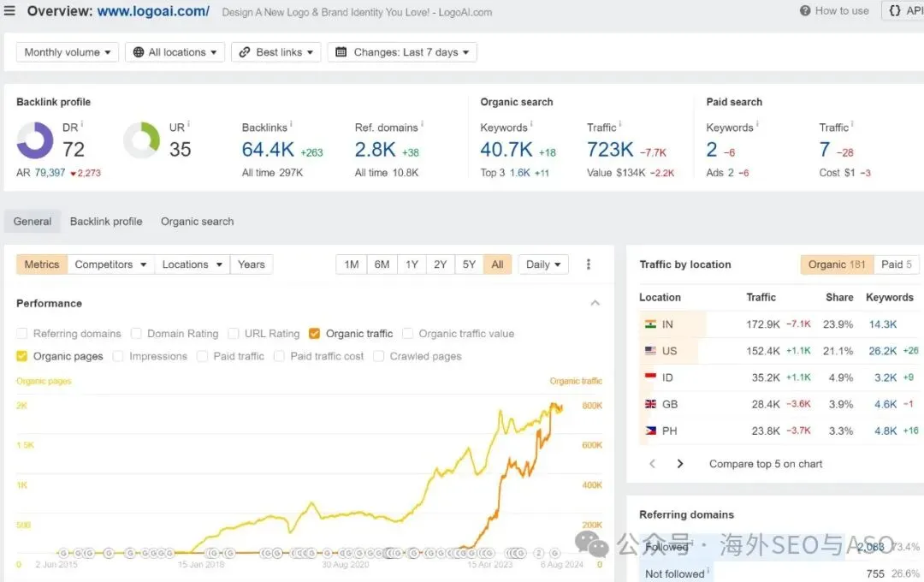This screenshot has height=582, width=924.
Task: Enable the Impressions checkbox
Action: [x=118, y=356]
